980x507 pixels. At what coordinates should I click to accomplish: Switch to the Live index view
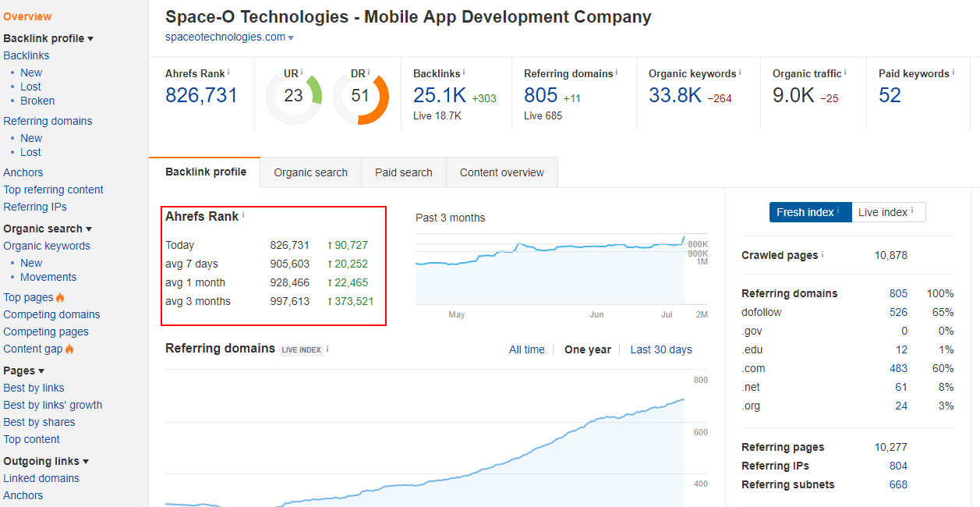(889, 212)
